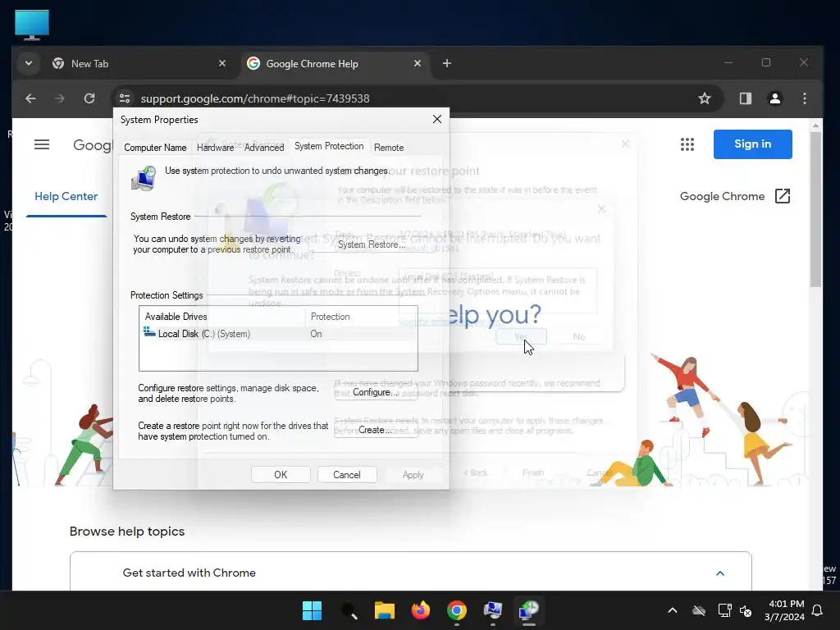Open the hamburger menu on help page
The image size is (840, 630).
[x=42, y=144]
